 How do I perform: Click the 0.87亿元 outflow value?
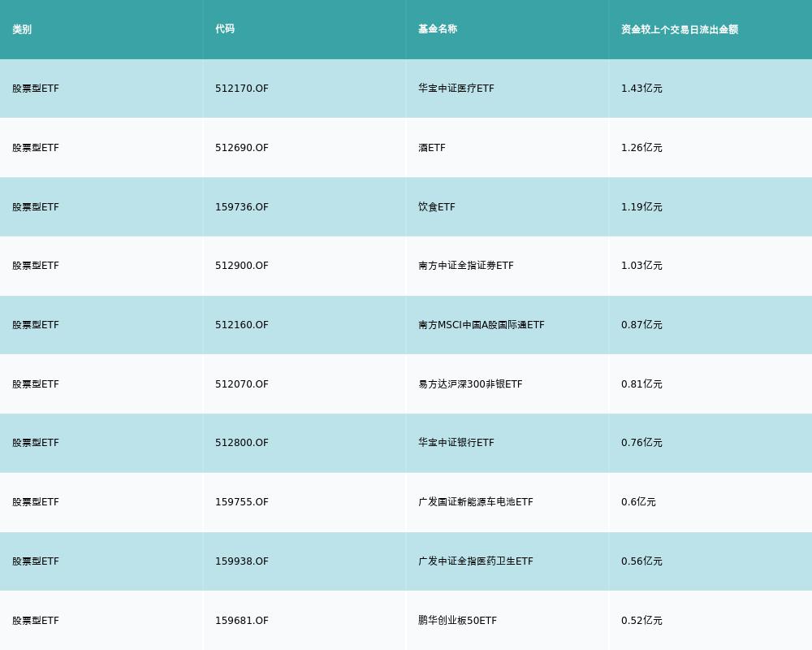coord(641,325)
